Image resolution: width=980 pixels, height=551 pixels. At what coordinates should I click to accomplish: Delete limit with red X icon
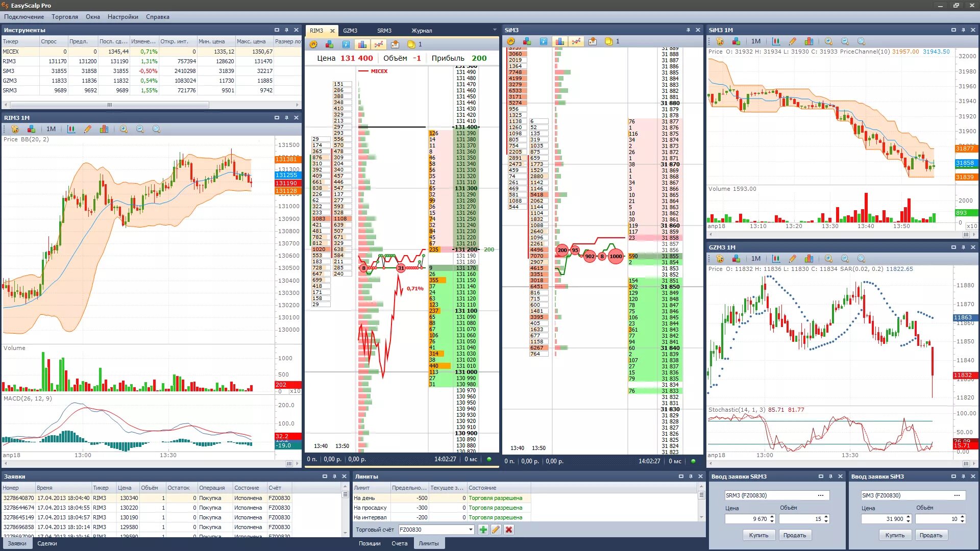coord(508,530)
